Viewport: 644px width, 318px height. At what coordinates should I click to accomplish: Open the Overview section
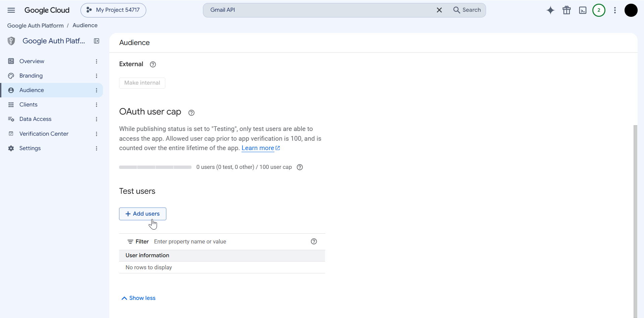pos(32,61)
